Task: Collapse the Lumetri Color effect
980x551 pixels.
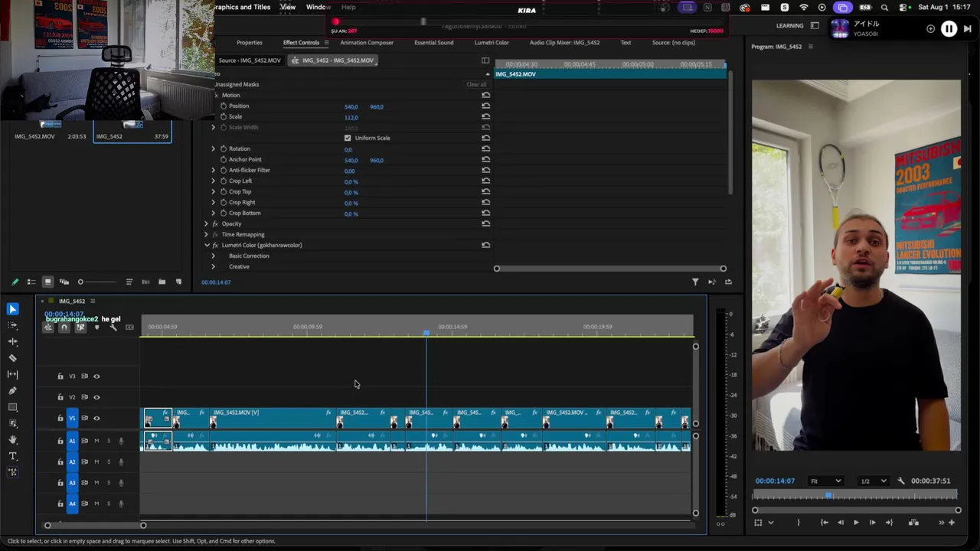Action: pyautogui.click(x=207, y=246)
